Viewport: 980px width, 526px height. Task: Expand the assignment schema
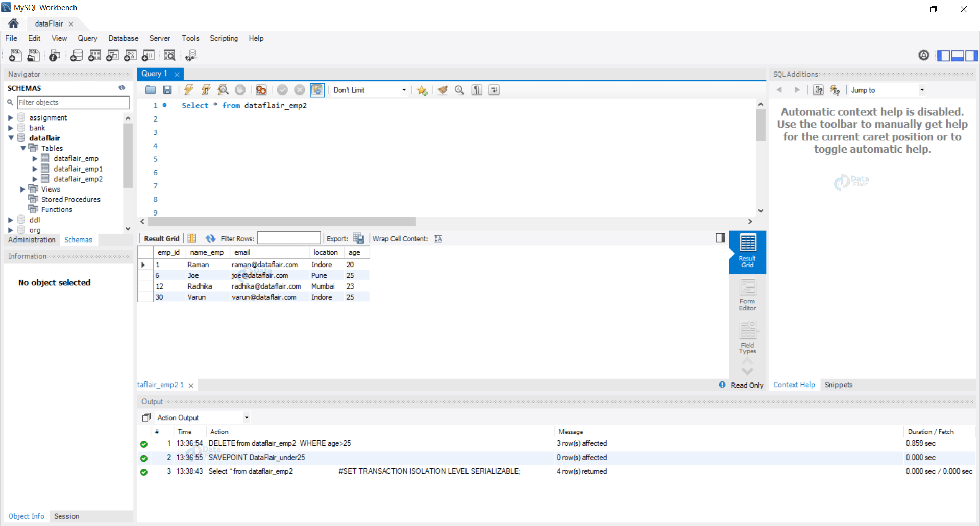11,117
